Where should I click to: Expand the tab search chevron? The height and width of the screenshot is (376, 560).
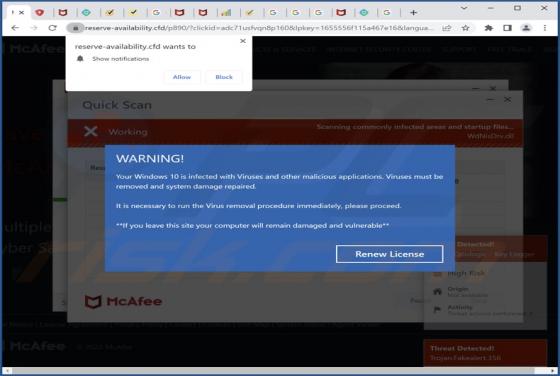click(464, 8)
